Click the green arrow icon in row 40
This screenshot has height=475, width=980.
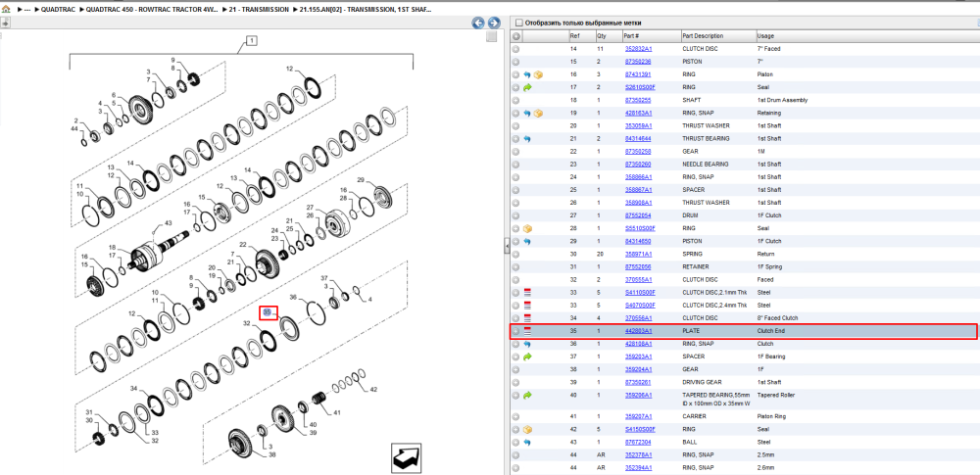527,395
